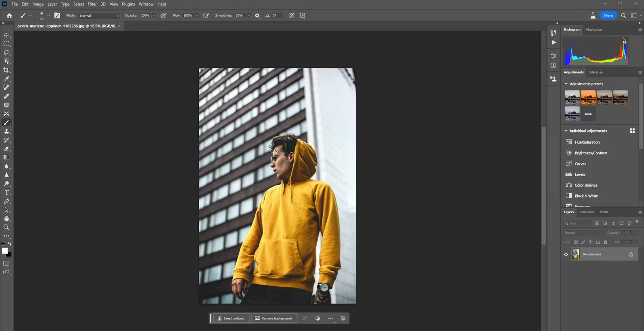This screenshot has height=331, width=644.
Task: Select the Lasso tool
Action: click(6, 52)
